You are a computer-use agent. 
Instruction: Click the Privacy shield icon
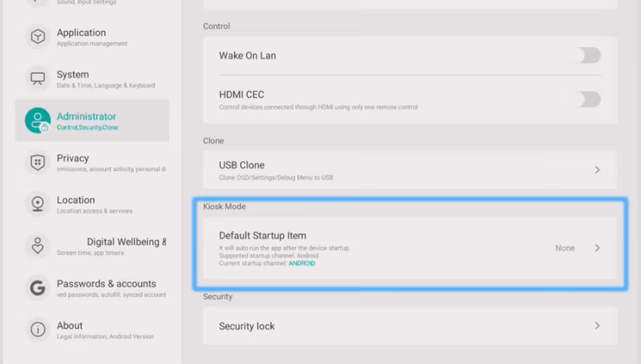(38, 162)
